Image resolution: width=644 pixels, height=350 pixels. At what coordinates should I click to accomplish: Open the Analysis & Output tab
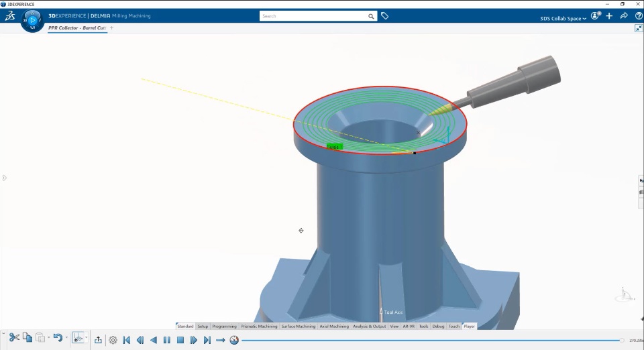(369, 327)
